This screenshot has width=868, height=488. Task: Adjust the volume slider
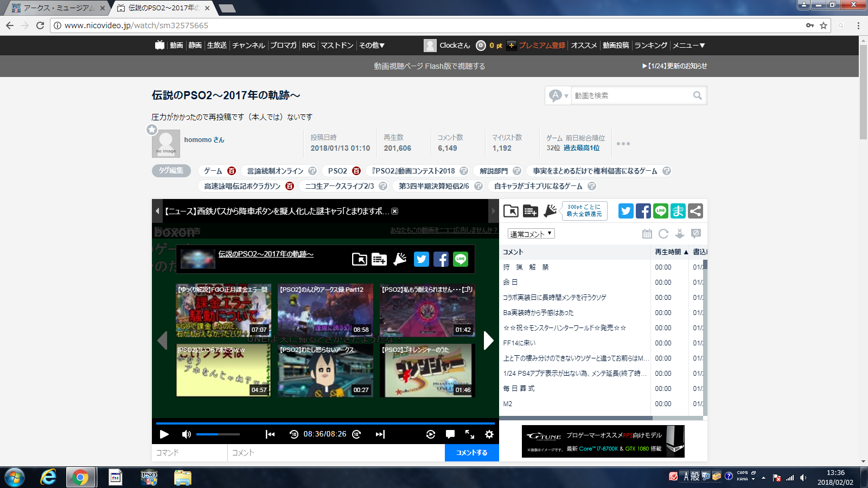tap(218, 434)
